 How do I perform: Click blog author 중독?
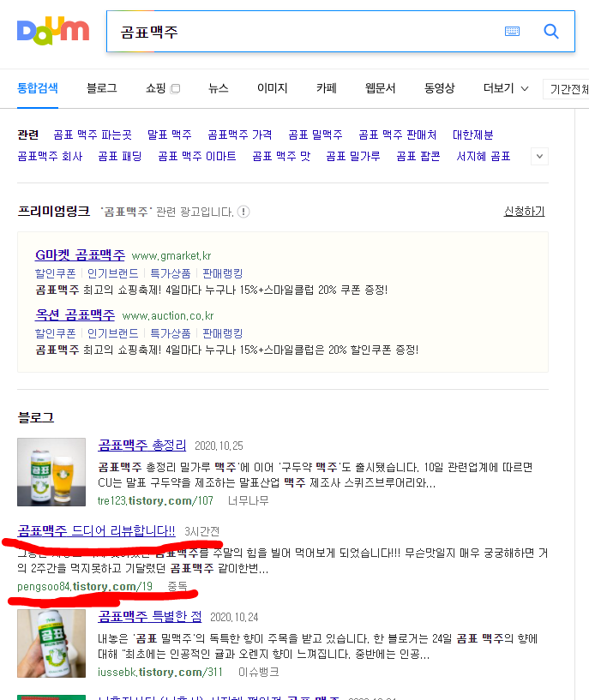[177, 587]
